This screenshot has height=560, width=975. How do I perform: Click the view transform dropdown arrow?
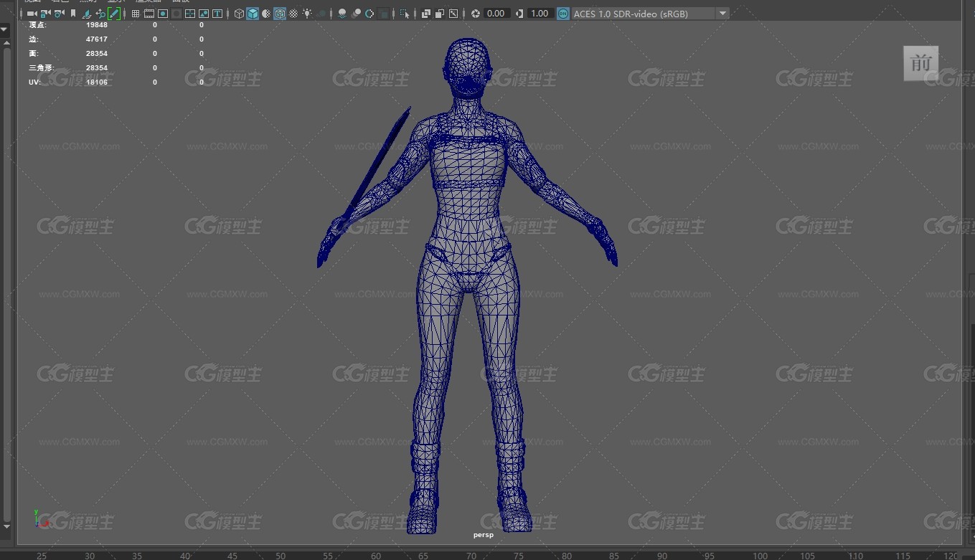point(722,14)
